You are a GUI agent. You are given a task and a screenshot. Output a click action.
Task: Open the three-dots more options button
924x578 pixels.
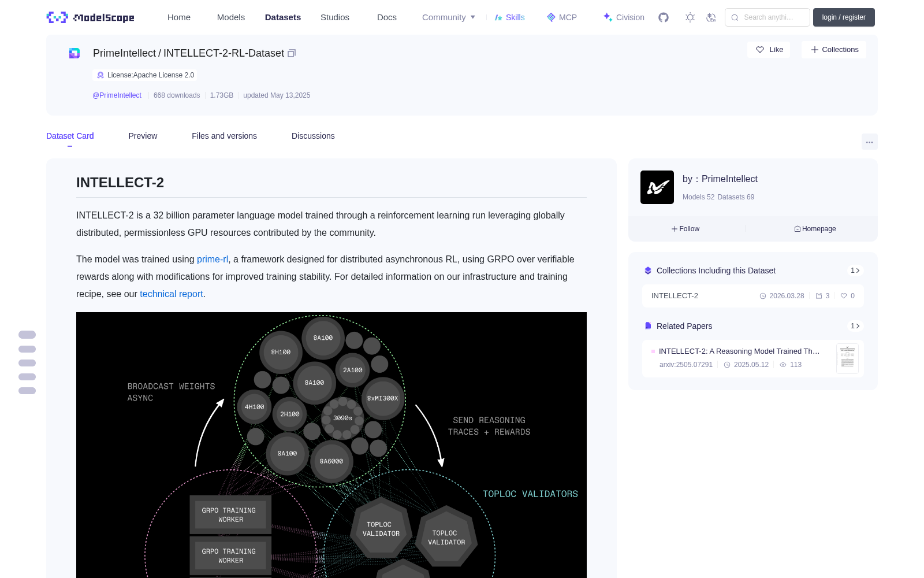[x=869, y=142]
